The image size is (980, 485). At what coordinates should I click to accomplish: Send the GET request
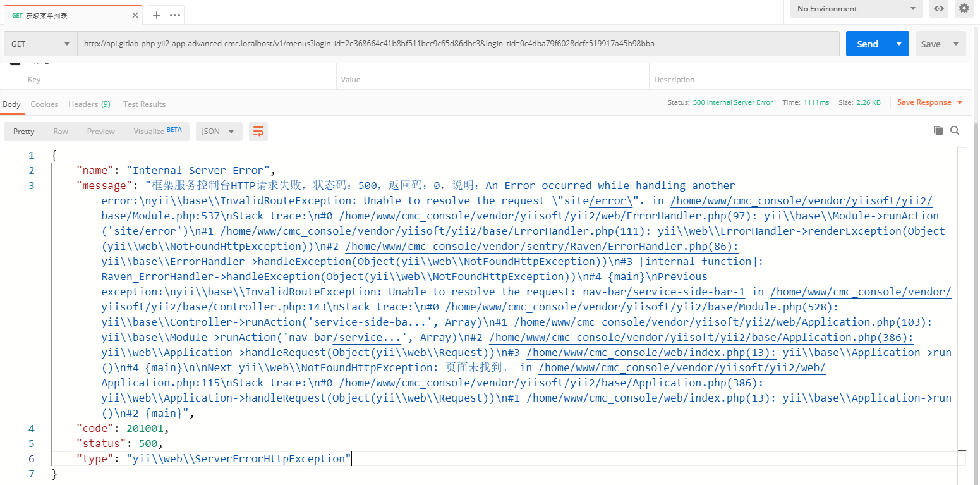pyautogui.click(x=868, y=44)
